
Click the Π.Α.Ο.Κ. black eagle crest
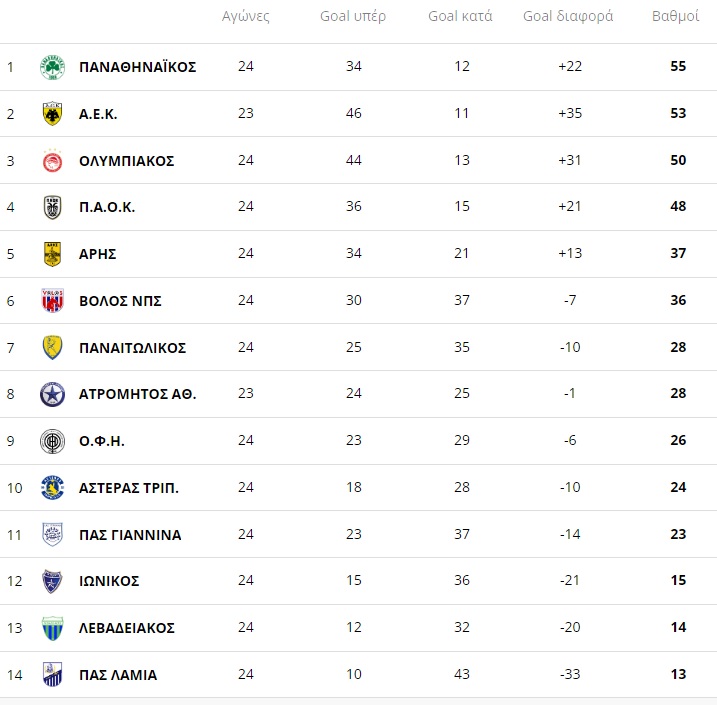pos(53,207)
